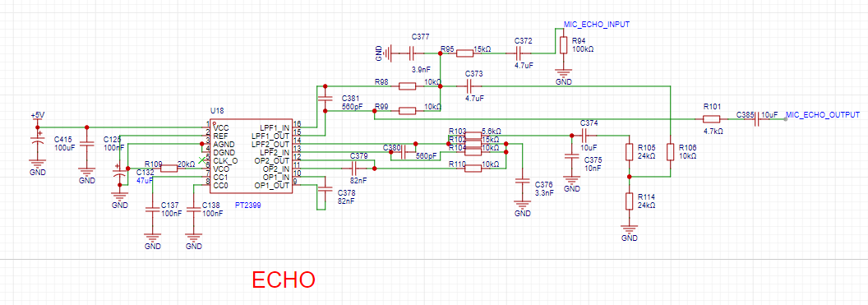Select resistor R114 24kΩ symbol
Image resolution: width=868 pixels, height=305 pixels.
(629, 201)
